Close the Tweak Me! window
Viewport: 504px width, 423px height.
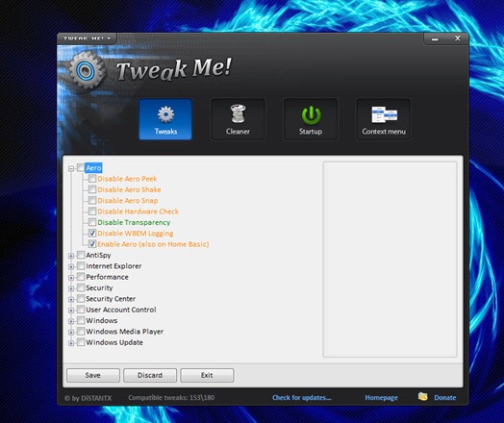point(458,38)
